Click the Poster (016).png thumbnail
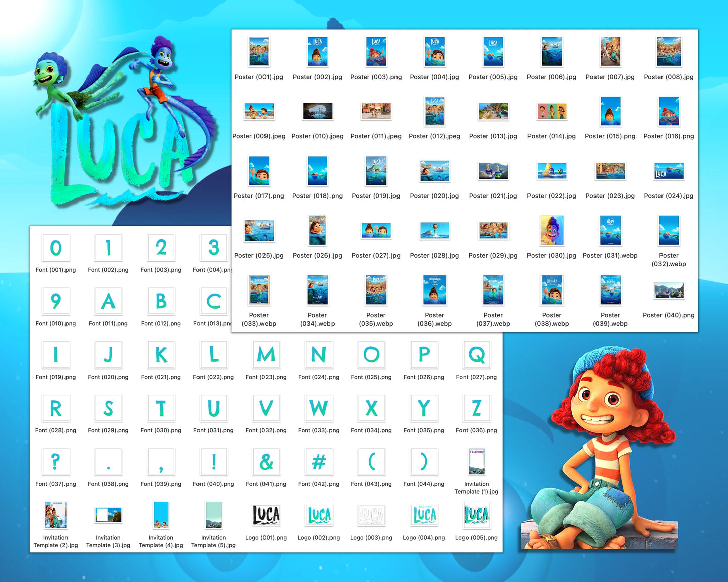Image resolution: width=728 pixels, height=582 pixels. coord(668,111)
